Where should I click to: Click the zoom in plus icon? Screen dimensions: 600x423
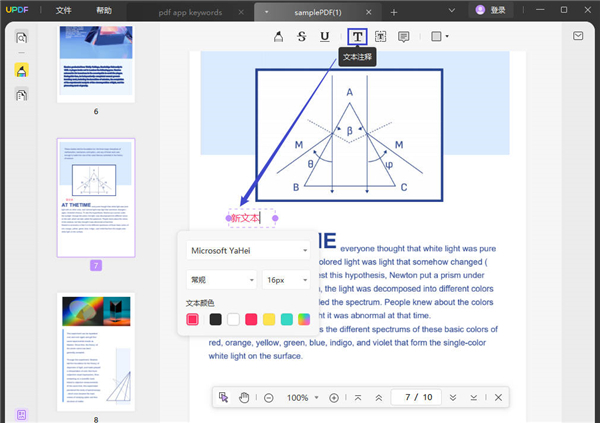(334, 398)
